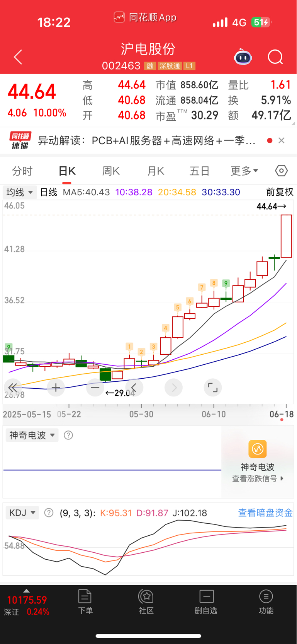Move chart right with chevron button
The height and width of the screenshot is (644, 297).
pos(174,388)
